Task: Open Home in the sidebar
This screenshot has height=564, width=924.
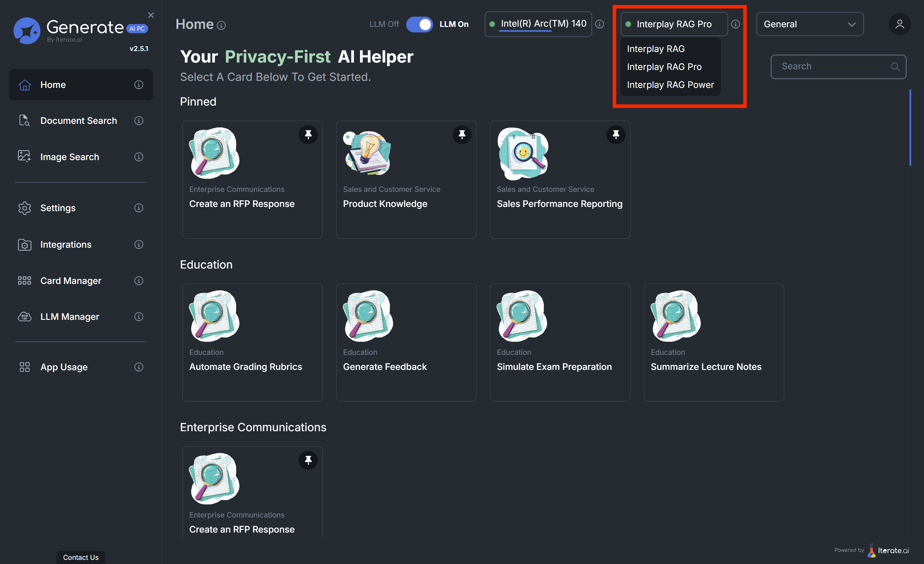Action: pyautogui.click(x=81, y=85)
